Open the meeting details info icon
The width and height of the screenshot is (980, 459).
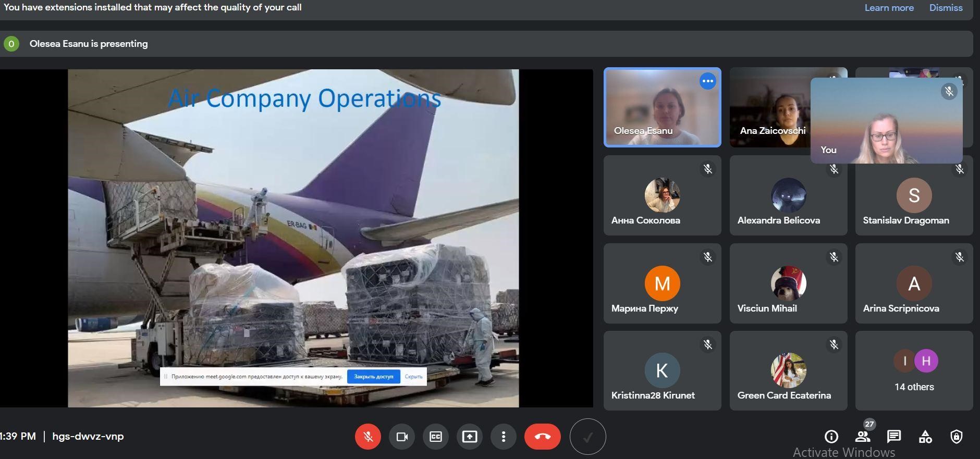(831, 437)
